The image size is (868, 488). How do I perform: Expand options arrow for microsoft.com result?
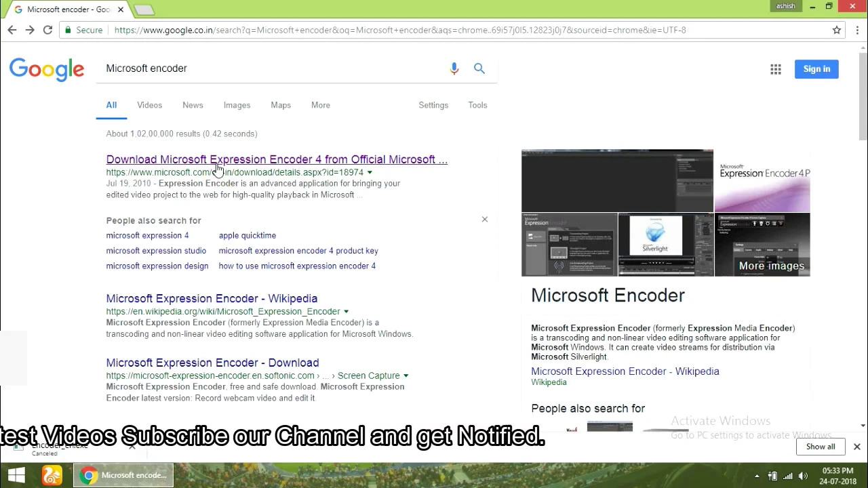click(x=370, y=172)
